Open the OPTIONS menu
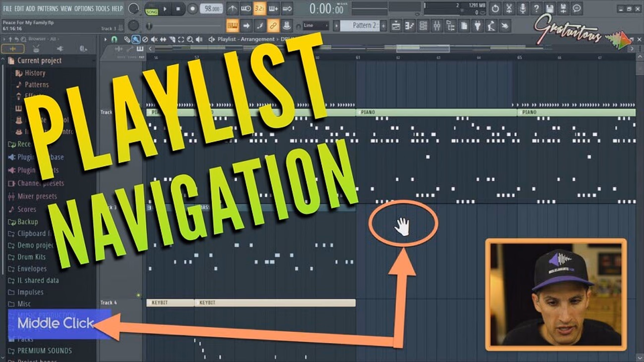644x362 pixels. 84,8
